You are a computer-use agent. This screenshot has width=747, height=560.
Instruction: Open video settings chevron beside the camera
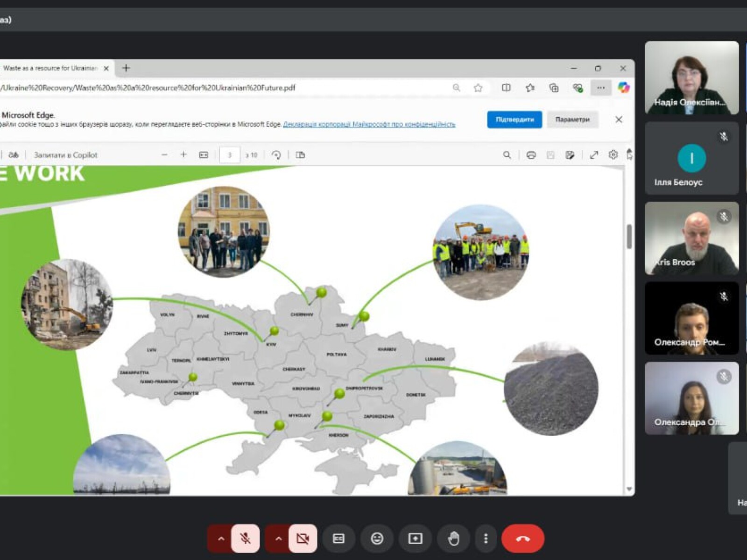[x=278, y=539]
